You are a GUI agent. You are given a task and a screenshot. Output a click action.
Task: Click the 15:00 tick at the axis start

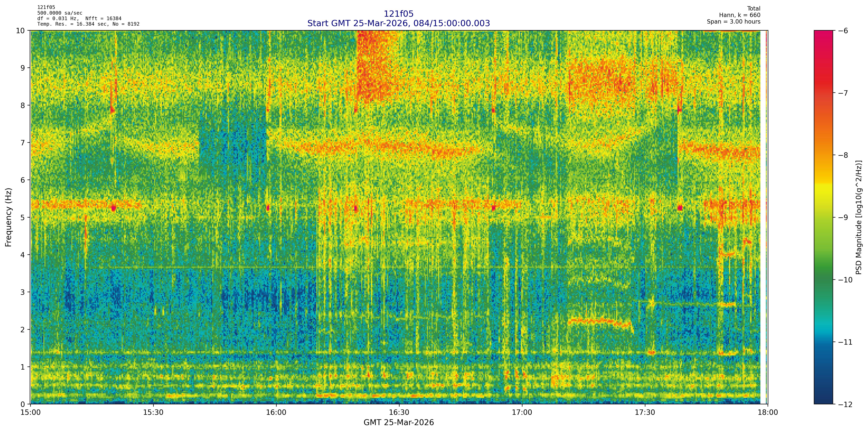(x=31, y=412)
